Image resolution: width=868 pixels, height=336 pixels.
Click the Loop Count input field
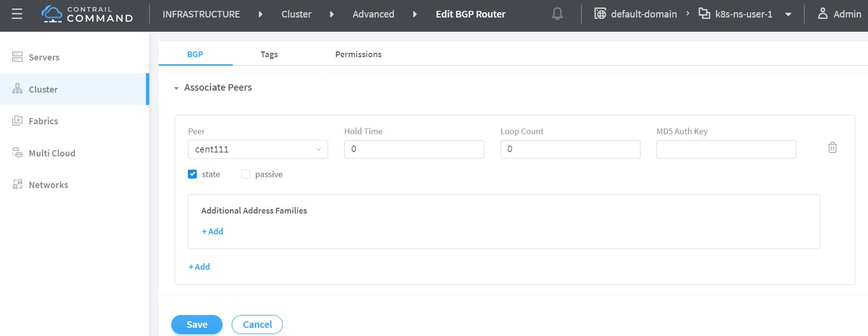tap(570, 149)
